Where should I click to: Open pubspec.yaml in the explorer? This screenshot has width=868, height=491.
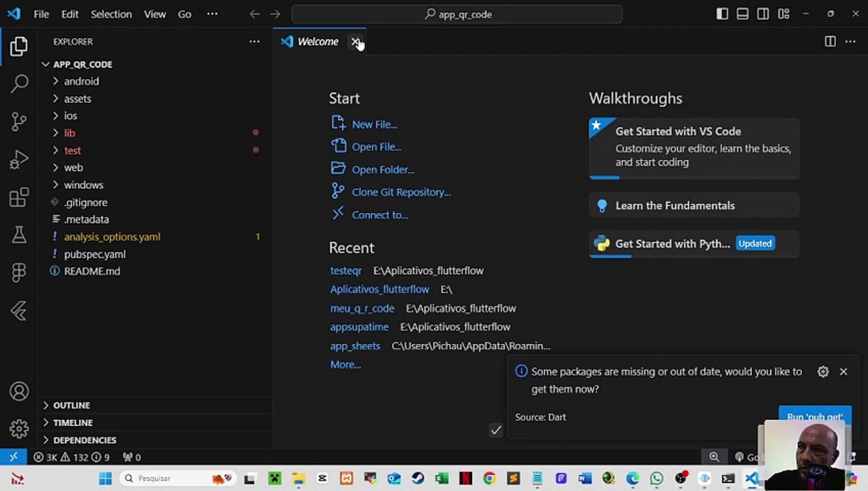[x=156, y=254]
